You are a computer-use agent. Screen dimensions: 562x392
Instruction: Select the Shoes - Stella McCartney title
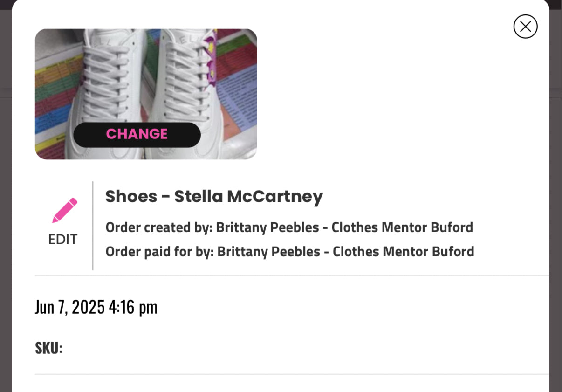(x=214, y=196)
